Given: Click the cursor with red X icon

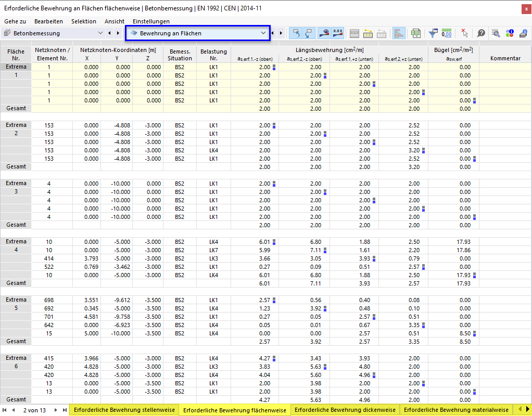Looking at the screenshot, I should click(x=464, y=33).
